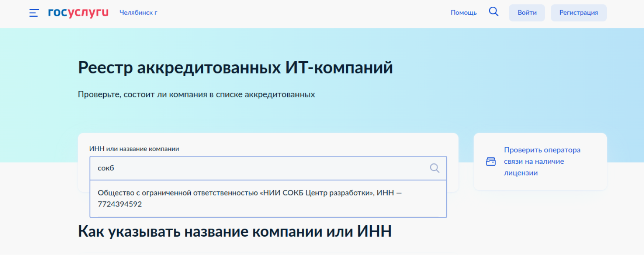Open 'Проверить оператора связи' link
The height and width of the screenshot is (255, 644).
pyautogui.click(x=542, y=150)
